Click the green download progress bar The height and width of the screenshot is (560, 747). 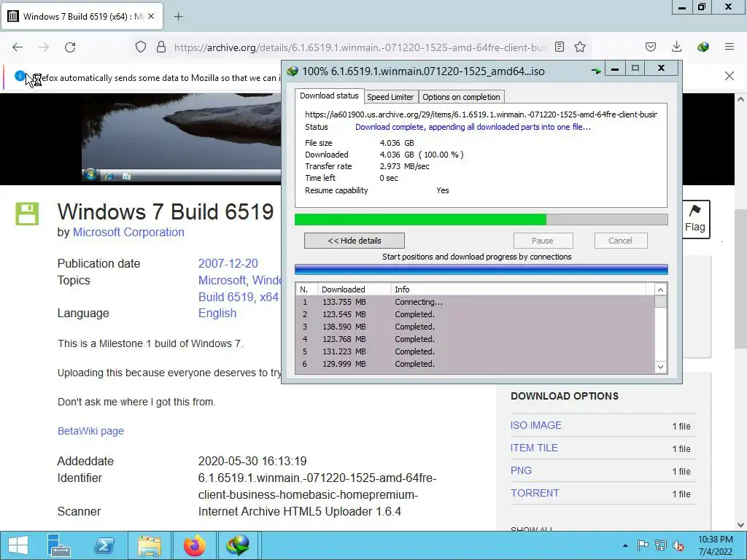pos(481,219)
